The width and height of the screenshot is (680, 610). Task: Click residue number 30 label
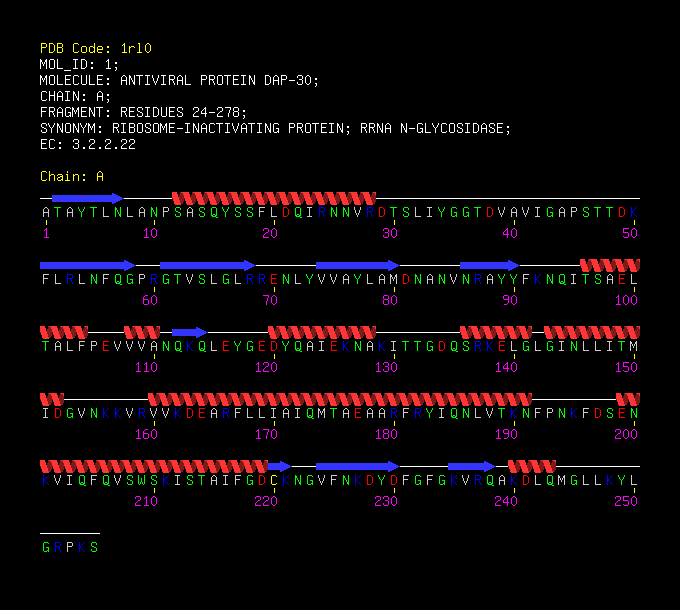click(390, 233)
